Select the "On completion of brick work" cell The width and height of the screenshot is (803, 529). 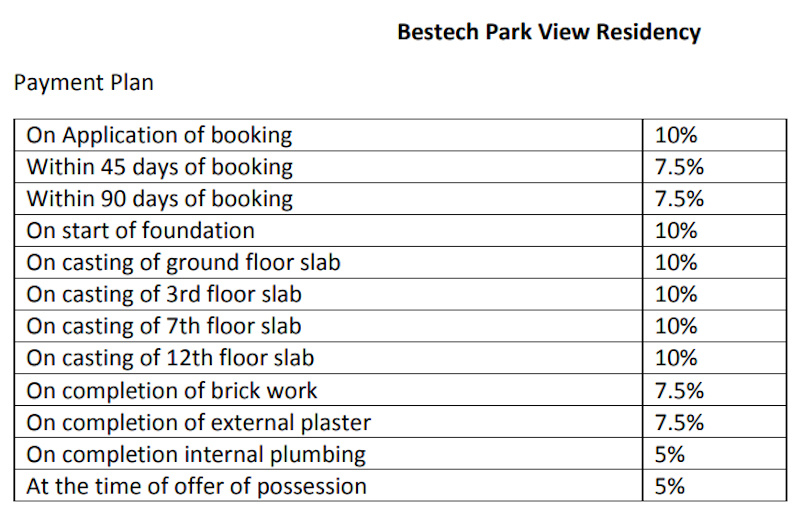172,390
